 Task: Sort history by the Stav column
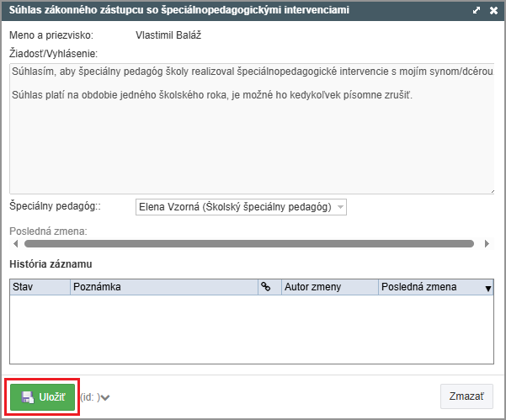40,287
